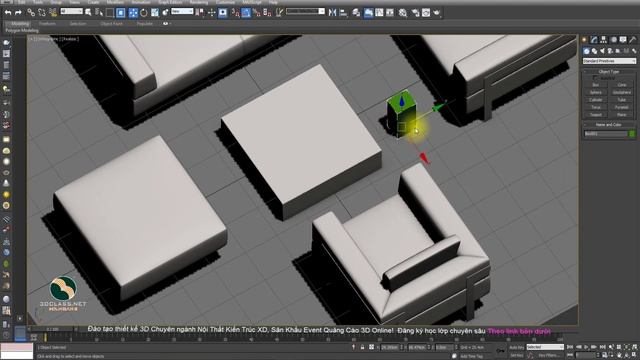Open the Render Setup dialog
The image size is (640, 360).
[x=416, y=13]
